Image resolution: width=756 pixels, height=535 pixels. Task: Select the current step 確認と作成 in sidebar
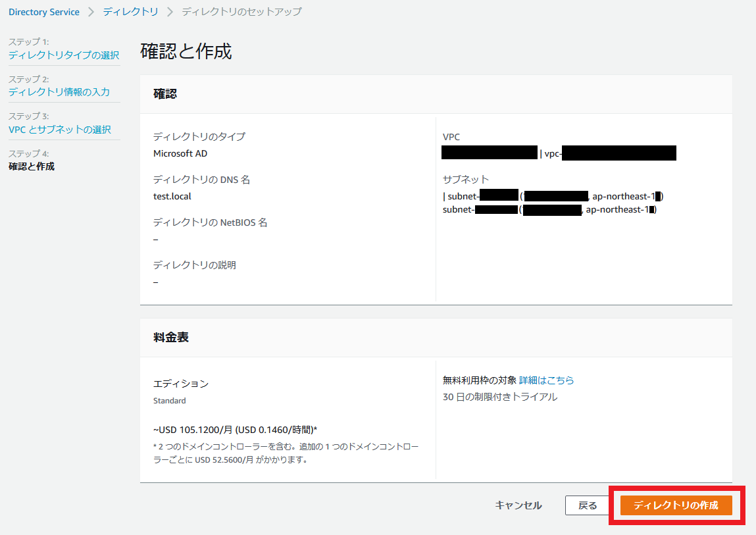pos(32,166)
